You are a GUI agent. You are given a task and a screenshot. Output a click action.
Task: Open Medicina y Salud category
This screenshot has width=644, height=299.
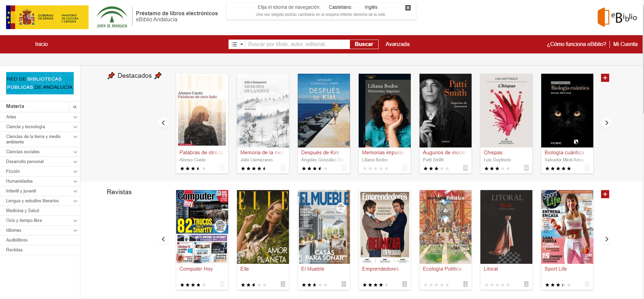[x=23, y=211]
